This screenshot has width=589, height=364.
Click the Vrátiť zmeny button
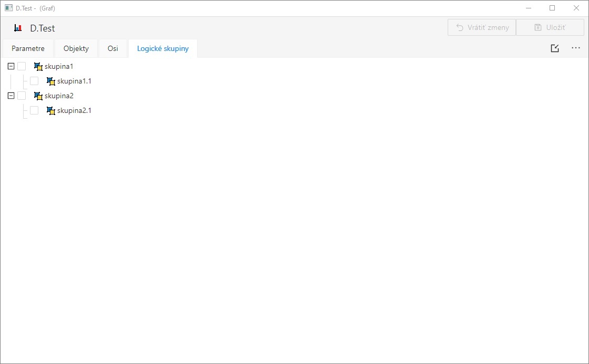tap(482, 28)
